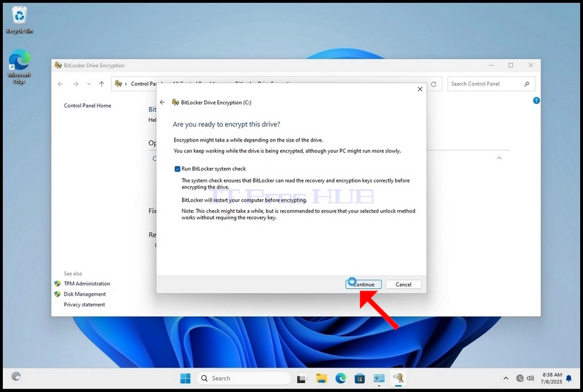Collapse the operating system drive section chevron

(499, 158)
